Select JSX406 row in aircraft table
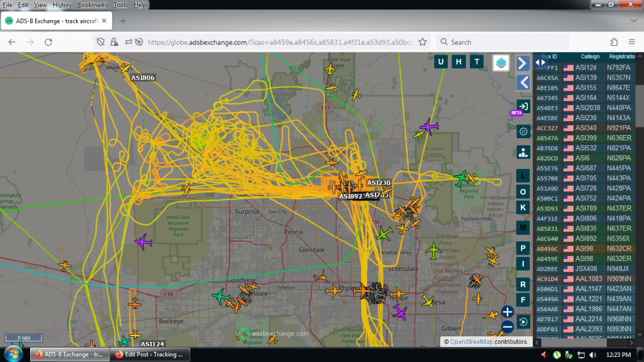Image resolution: width=644 pixels, height=362 pixels. (x=585, y=269)
